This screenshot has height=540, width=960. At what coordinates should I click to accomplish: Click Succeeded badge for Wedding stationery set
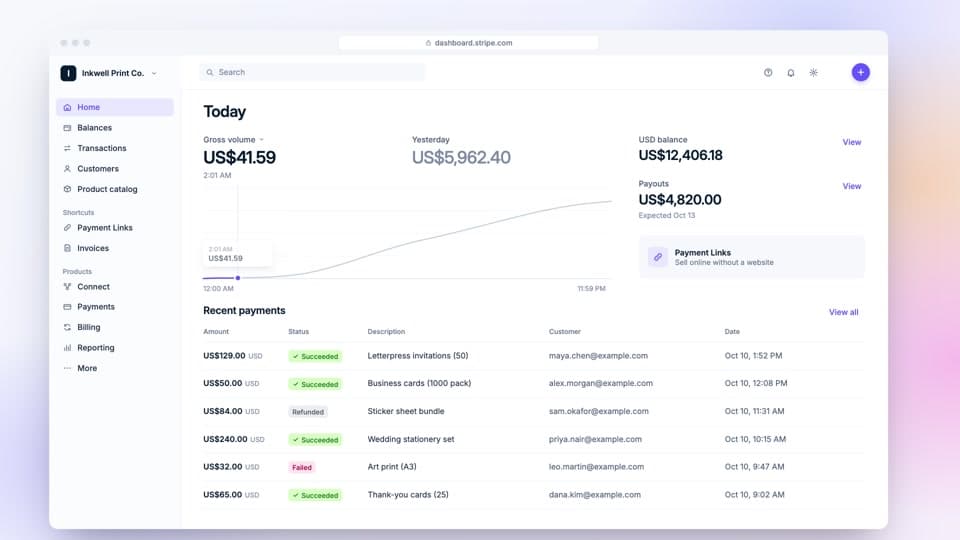[x=315, y=440]
